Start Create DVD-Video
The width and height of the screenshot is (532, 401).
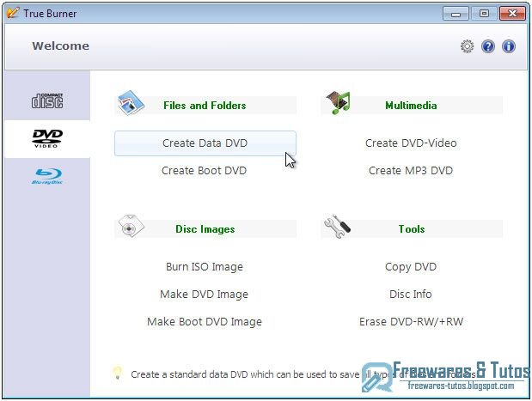[411, 143]
